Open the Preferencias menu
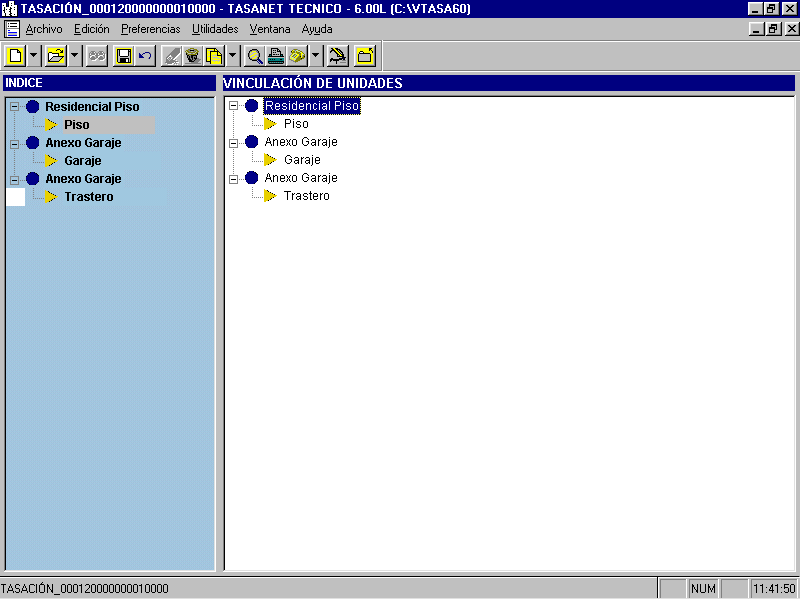The width and height of the screenshot is (800, 600). tap(151, 29)
